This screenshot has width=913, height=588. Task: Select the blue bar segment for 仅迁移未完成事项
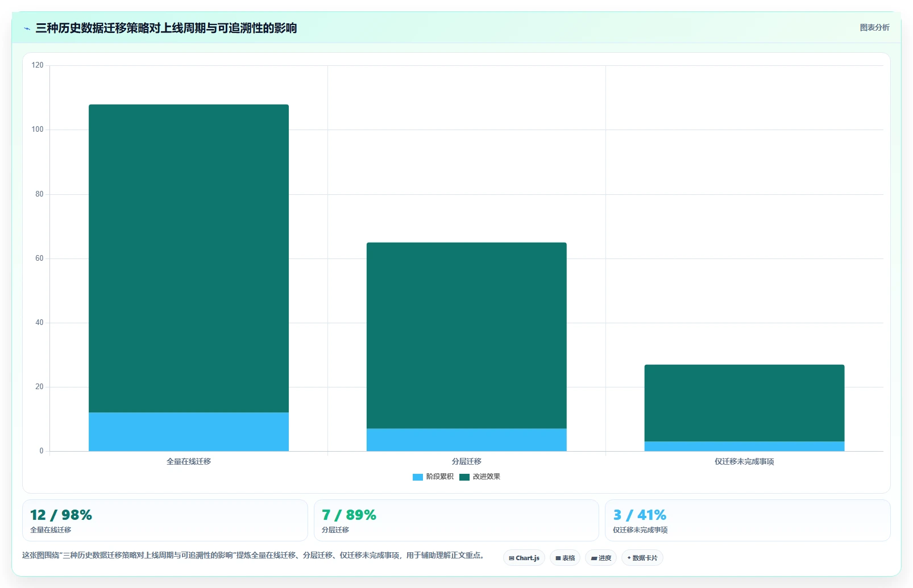click(744, 447)
